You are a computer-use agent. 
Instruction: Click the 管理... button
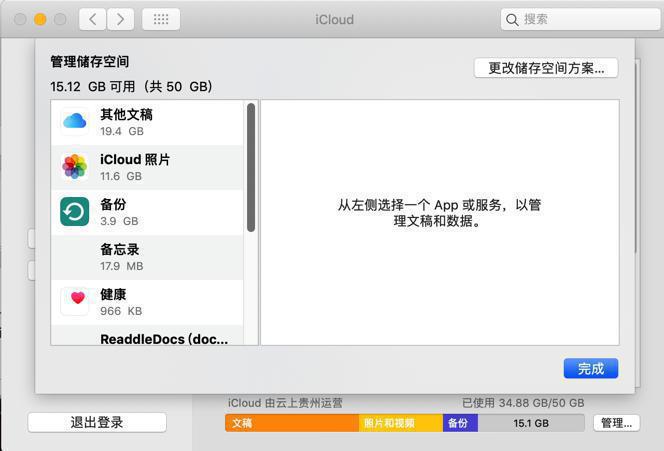(x=616, y=423)
